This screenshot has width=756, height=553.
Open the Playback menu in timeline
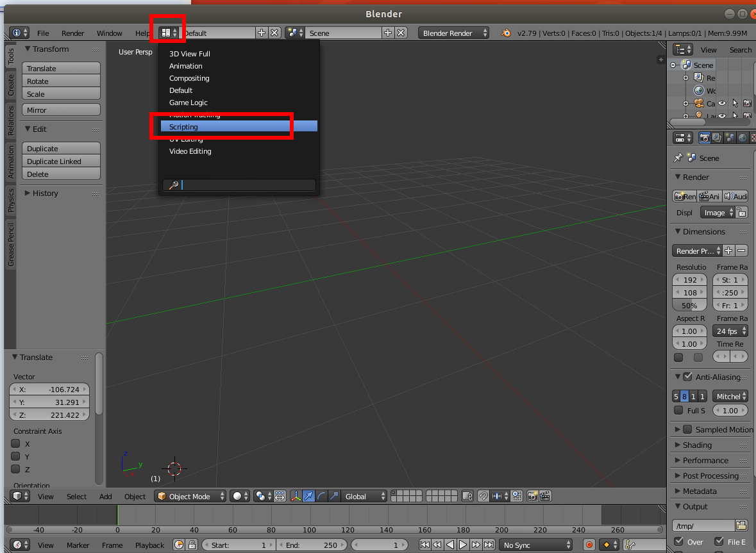coord(149,545)
